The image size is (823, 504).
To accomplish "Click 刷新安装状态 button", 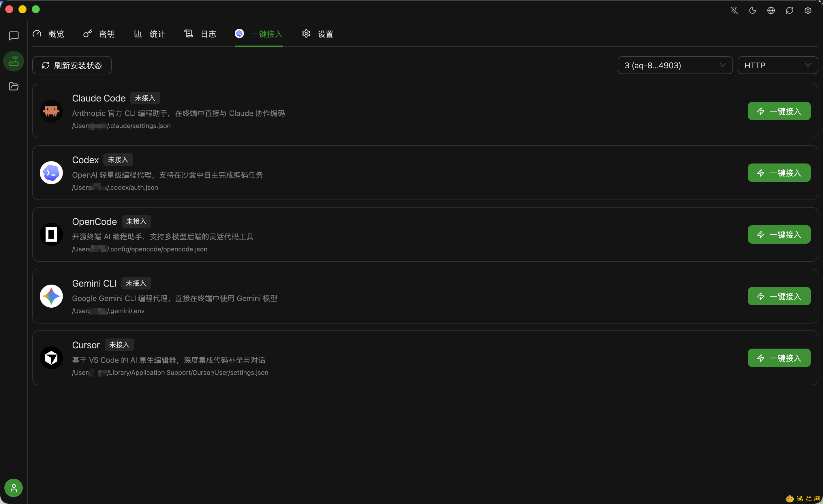I will click(x=72, y=65).
